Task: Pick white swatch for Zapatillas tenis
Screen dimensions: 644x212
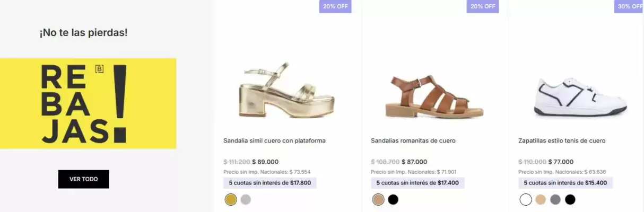Action: 526,200
